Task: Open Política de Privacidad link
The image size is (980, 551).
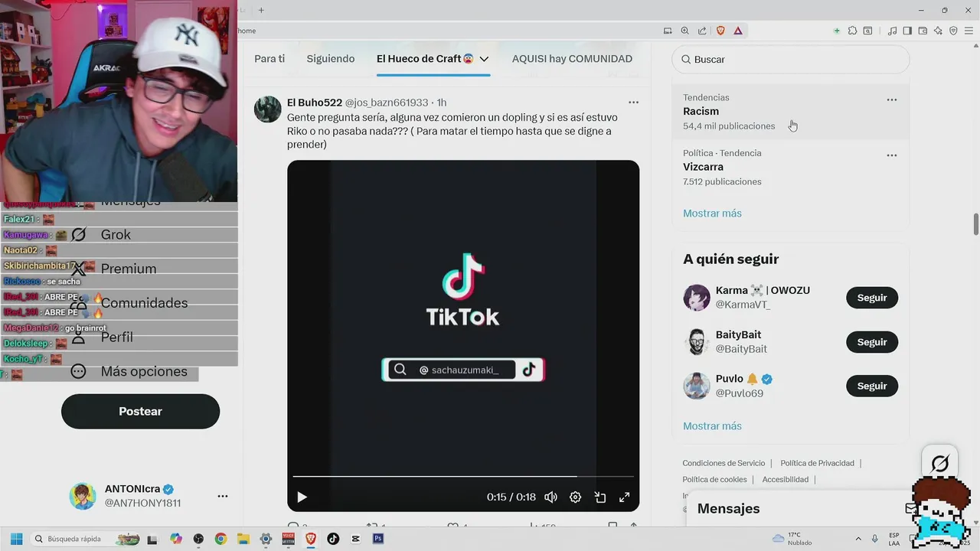Action: click(x=817, y=463)
